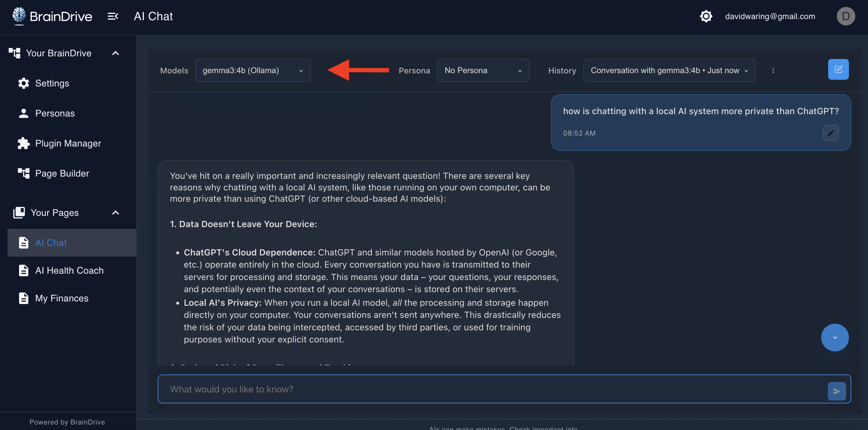The width and height of the screenshot is (868, 430).
Task: Open the AI Health Coach page
Action: [x=69, y=270]
